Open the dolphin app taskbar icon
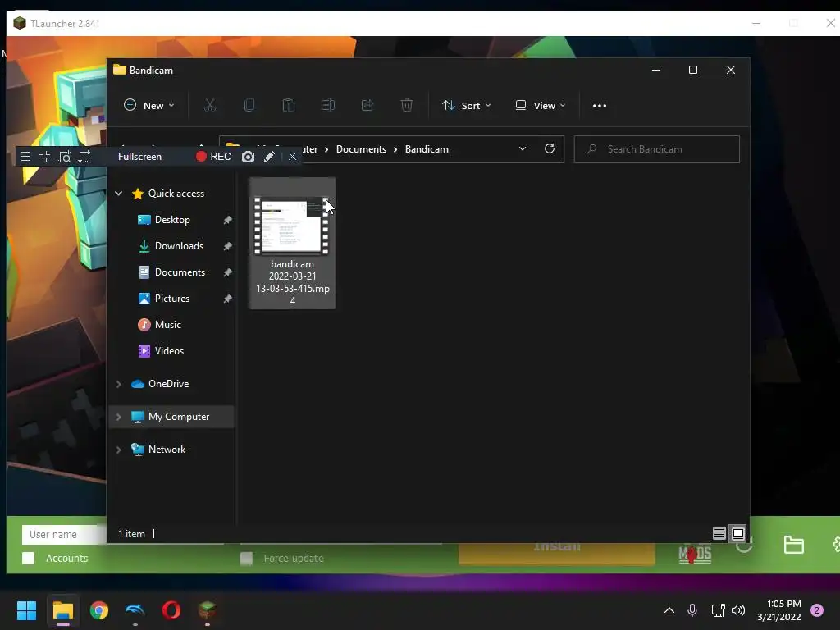This screenshot has height=630, width=840. 135,610
